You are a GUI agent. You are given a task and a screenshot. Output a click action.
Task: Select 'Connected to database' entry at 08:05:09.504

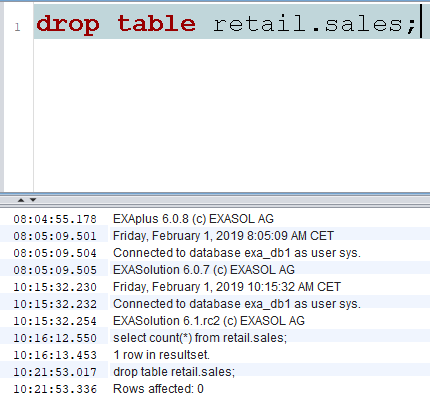(237, 253)
